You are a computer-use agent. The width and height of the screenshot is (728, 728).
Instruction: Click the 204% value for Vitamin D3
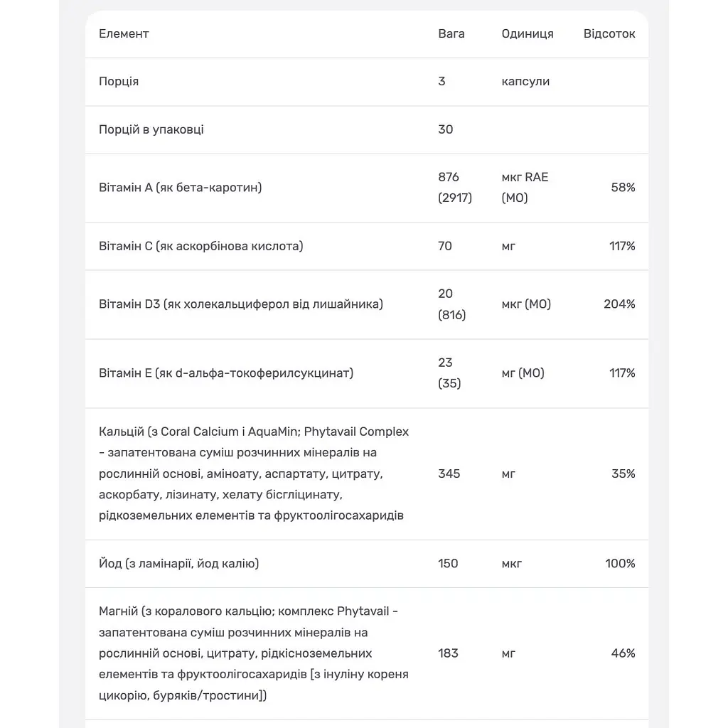(619, 304)
